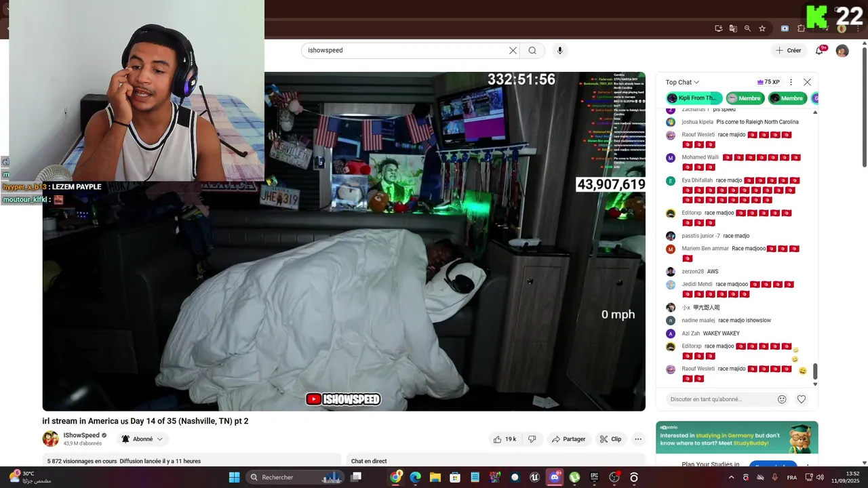The height and width of the screenshot is (488, 868).
Task: Bookmark this page with the star
Action: (762, 28)
